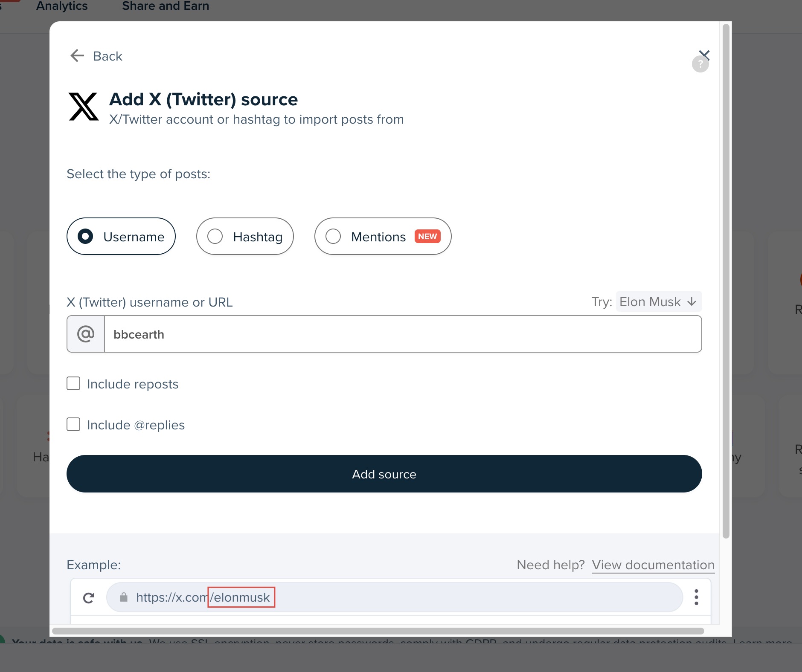
Task: Click the Include reposts label text
Action: coord(133,384)
